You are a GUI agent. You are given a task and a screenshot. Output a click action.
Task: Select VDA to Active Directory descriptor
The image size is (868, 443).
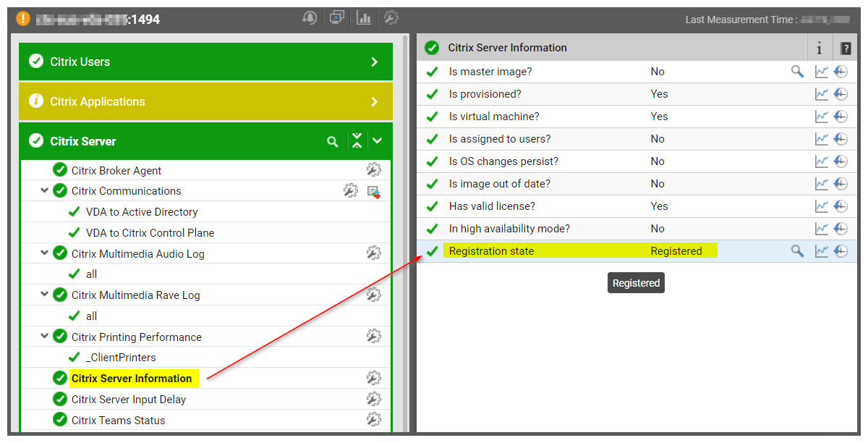[x=142, y=212]
